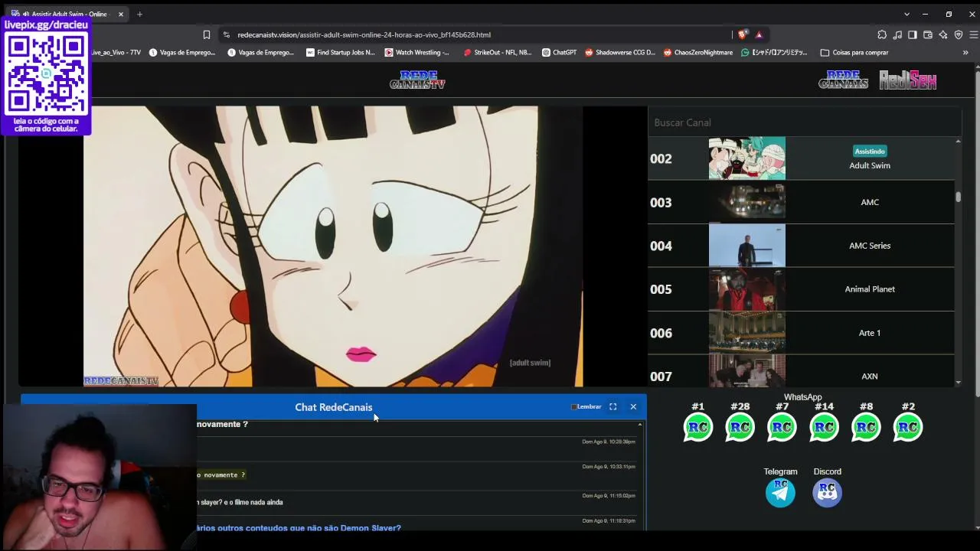Click the livepix QR code overlay
980x551 pixels.
point(46,76)
